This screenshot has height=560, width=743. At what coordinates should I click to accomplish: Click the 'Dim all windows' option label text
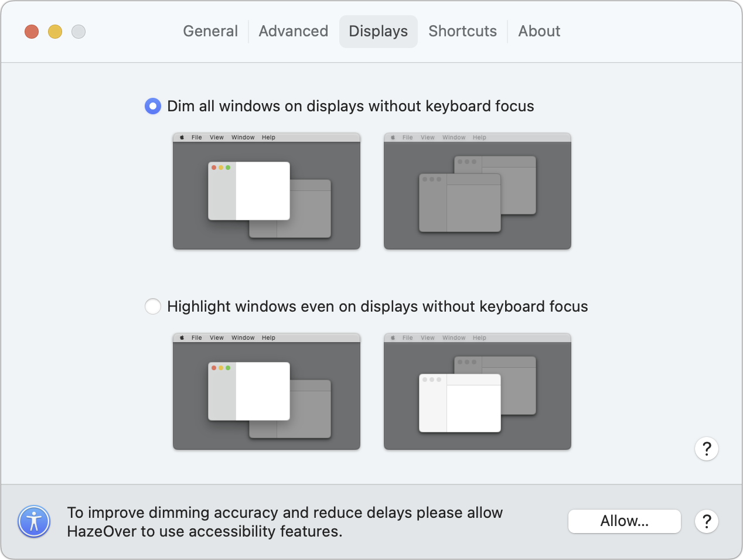click(x=350, y=106)
